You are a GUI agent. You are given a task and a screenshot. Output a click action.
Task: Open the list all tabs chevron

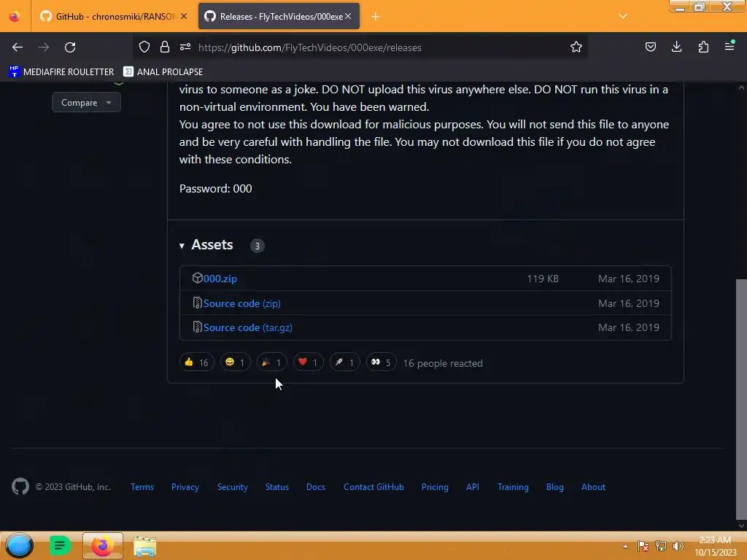[x=623, y=16]
